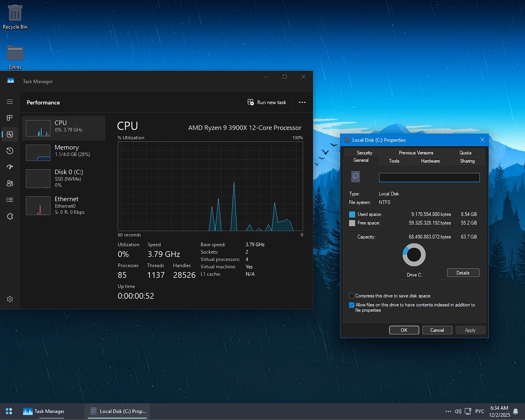The image size is (525, 420).
Task: Apply the drive properties changes
Action: 470,330
